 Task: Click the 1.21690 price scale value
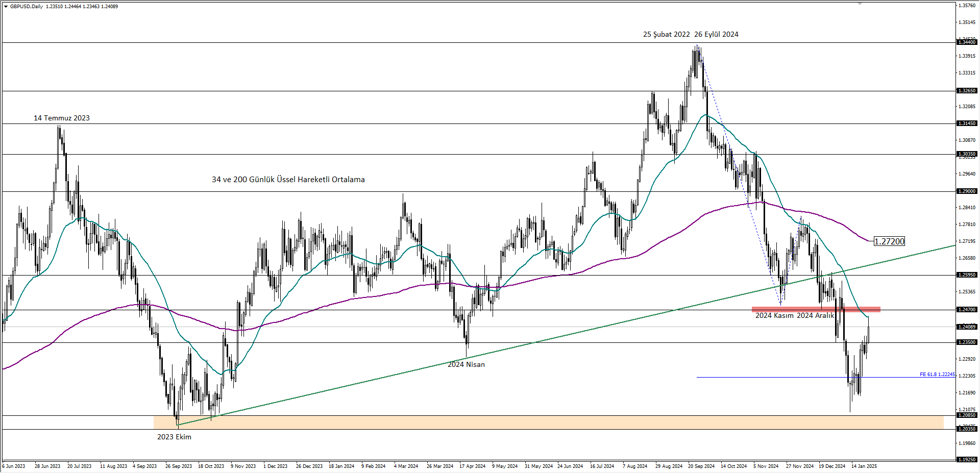tap(967, 393)
